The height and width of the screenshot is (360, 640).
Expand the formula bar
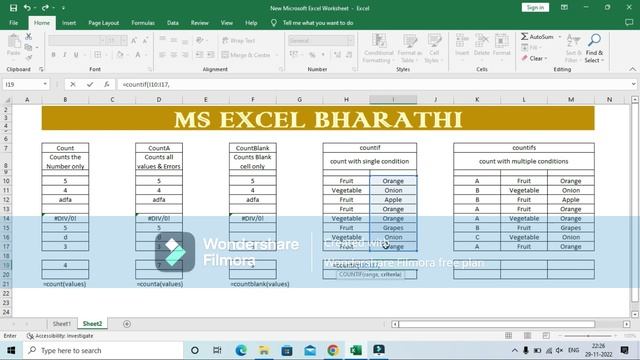tap(633, 84)
